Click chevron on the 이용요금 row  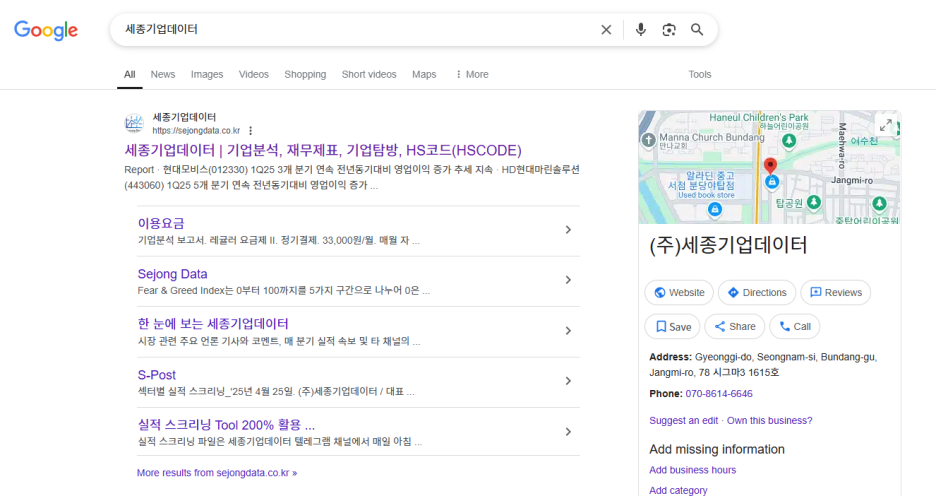click(568, 230)
